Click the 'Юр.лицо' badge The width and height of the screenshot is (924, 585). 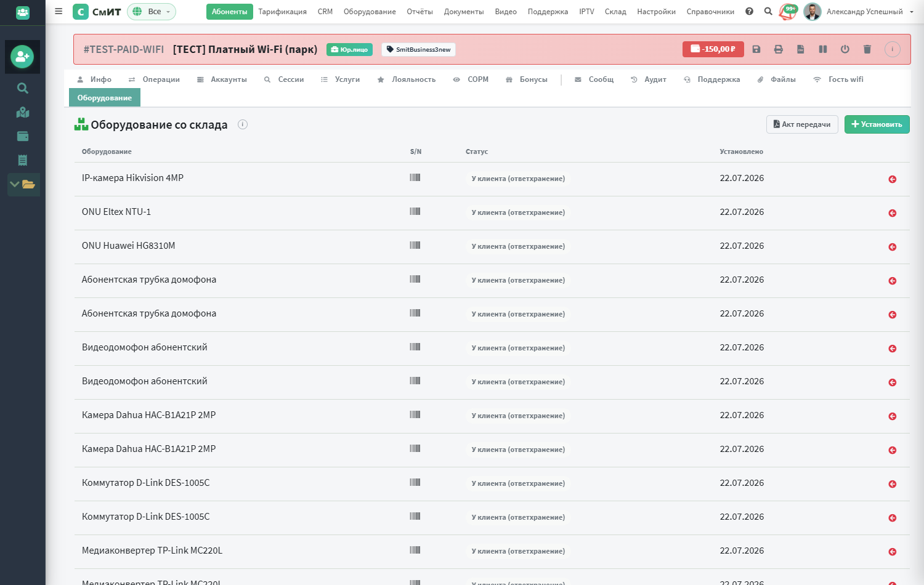click(349, 49)
